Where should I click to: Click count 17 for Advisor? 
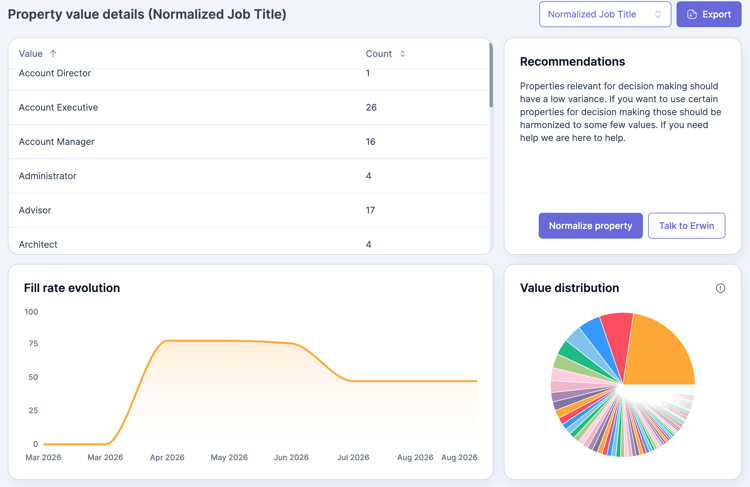click(x=370, y=210)
